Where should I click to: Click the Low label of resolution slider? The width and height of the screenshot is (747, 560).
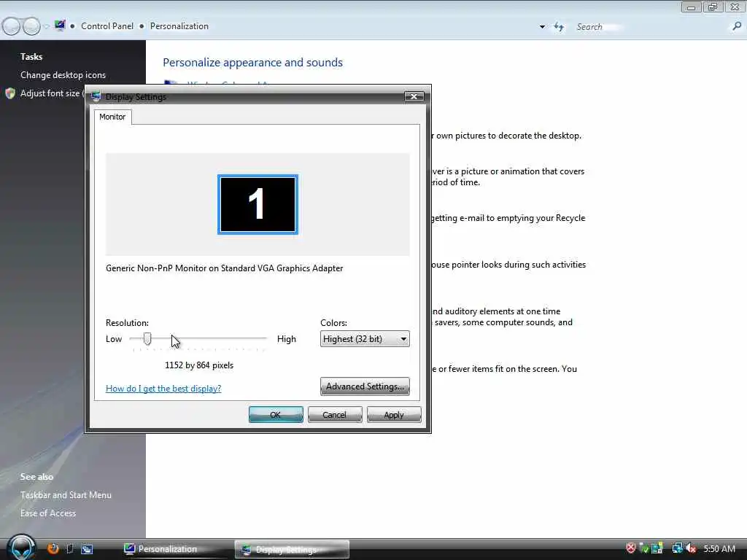click(x=114, y=339)
